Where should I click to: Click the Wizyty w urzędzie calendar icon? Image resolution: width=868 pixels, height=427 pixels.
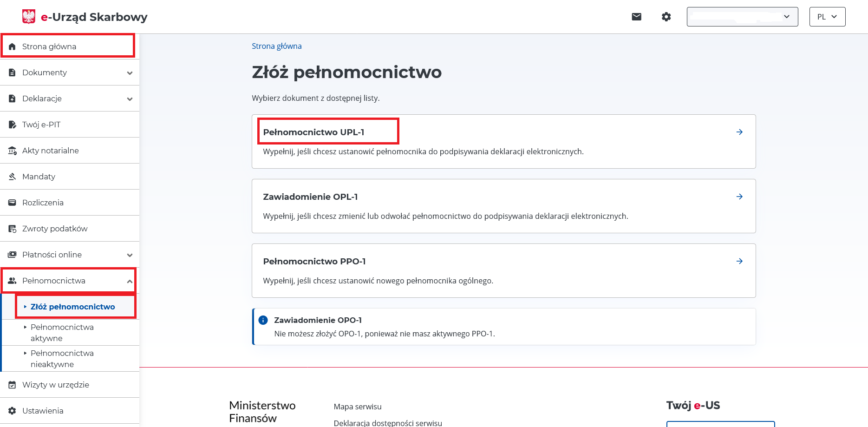click(13, 385)
